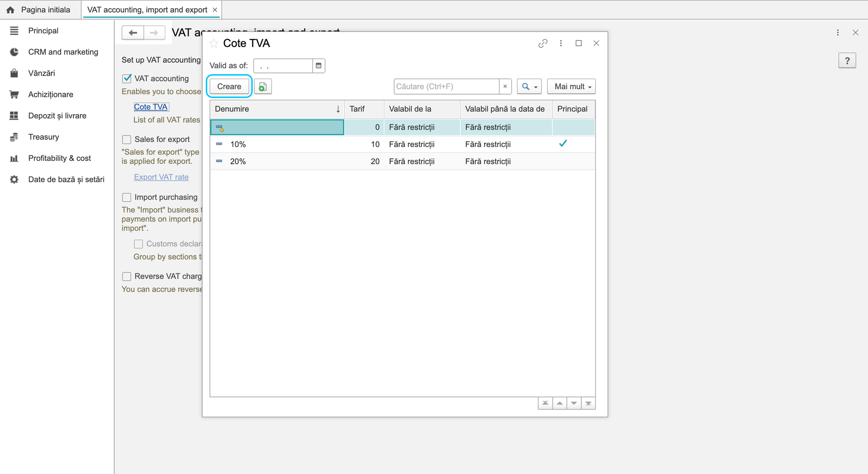Image resolution: width=868 pixels, height=474 pixels.
Task: Click the Creare button
Action: (229, 87)
